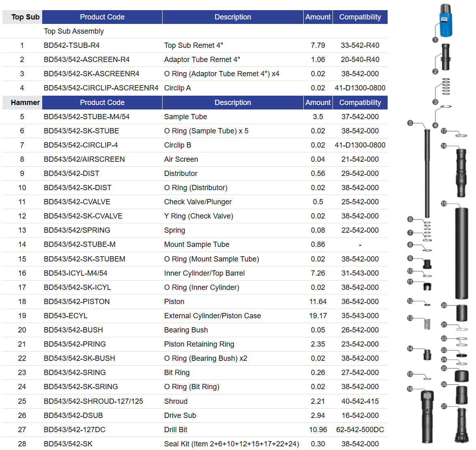Select the External Cylinder/Piston Case description
This screenshot has width=476, height=450.
(x=212, y=316)
